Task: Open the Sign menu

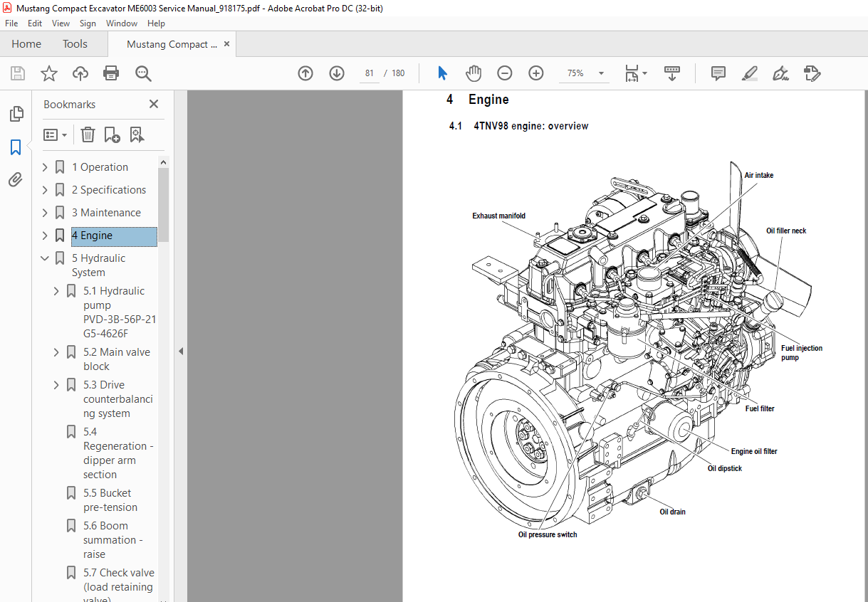Action: click(88, 23)
